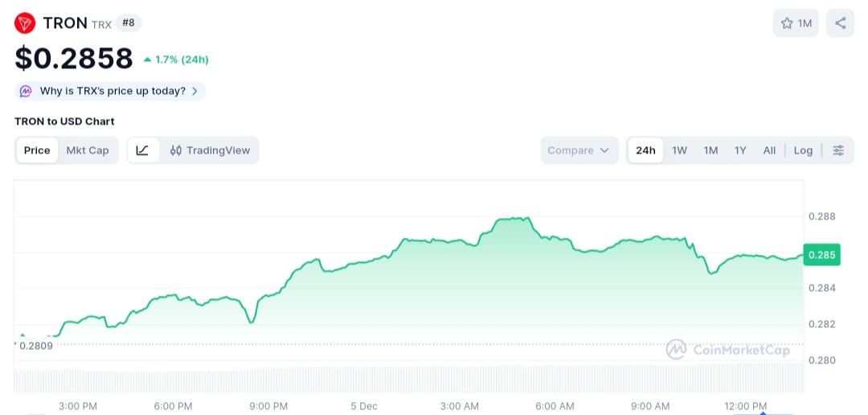Select the line chart icon
Viewport: 868px width, 415px height.
coord(143,150)
